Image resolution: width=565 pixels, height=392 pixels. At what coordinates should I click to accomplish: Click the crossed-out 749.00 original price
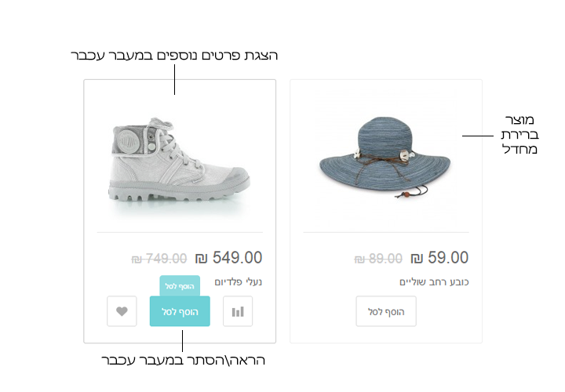[159, 259]
